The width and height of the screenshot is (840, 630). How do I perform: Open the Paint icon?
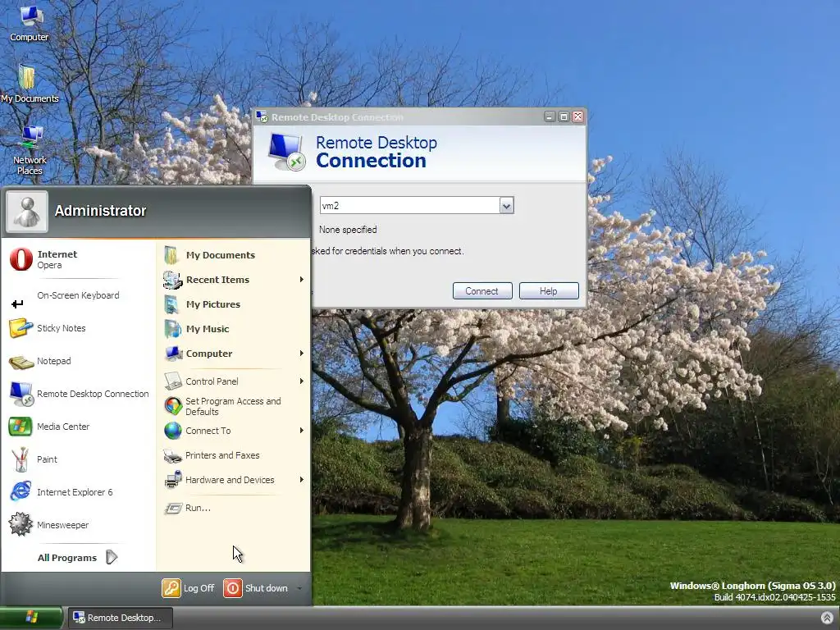tap(21, 459)
